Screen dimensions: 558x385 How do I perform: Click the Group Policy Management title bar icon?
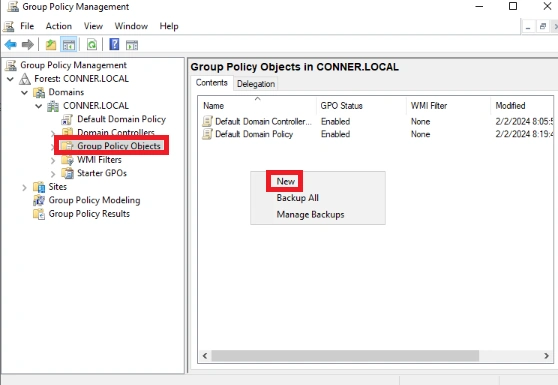[13, 6]
